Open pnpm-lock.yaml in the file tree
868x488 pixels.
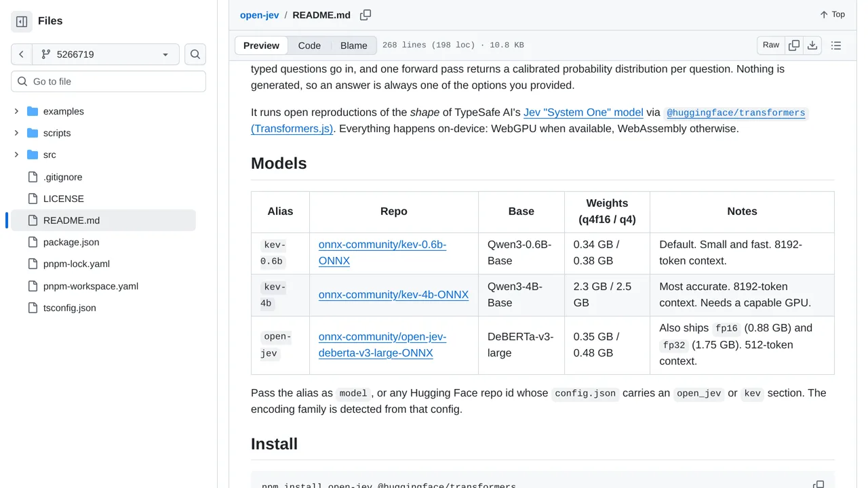pyautogui.click(x=77, y=264)
